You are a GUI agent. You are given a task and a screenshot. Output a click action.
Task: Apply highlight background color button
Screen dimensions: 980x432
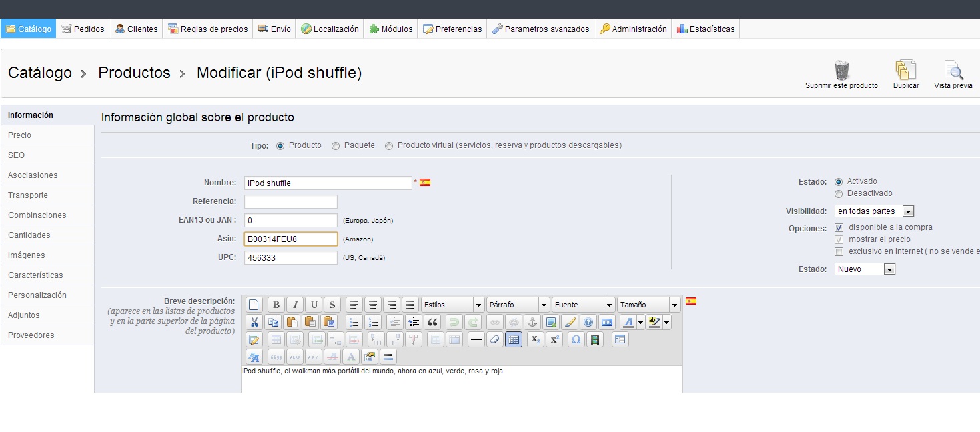pos(654,322)
